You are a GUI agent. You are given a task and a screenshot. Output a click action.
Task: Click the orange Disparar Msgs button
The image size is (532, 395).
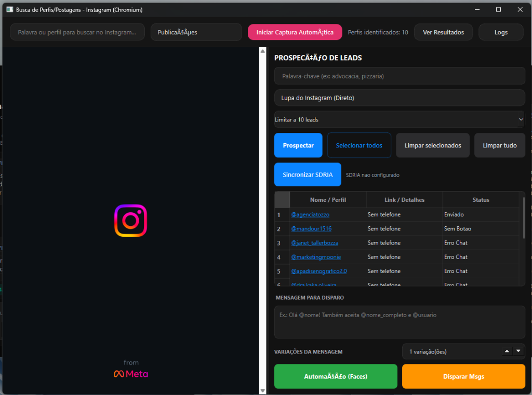(x=463, y=376)
